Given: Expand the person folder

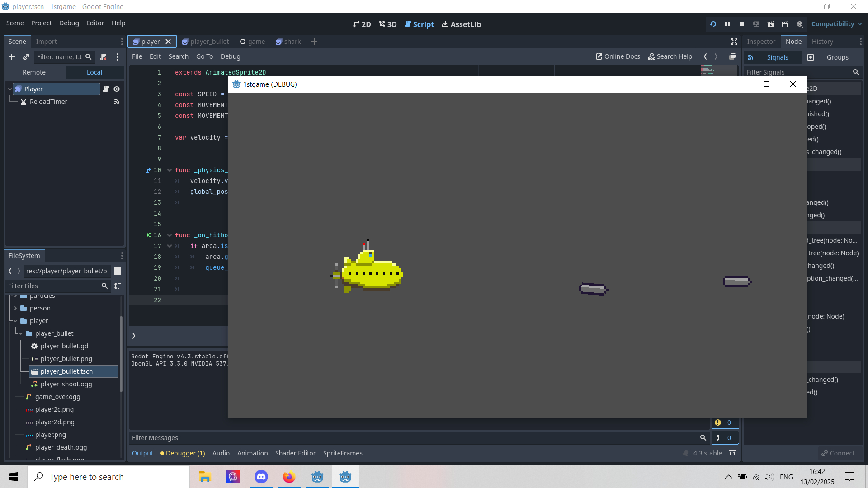Looking at the screenshot, I should point(15,308).
